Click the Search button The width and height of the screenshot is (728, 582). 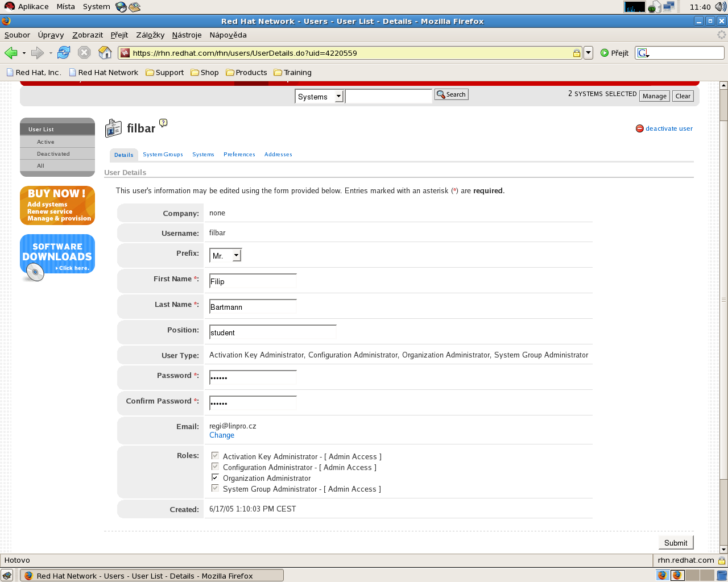coord(452,94)
